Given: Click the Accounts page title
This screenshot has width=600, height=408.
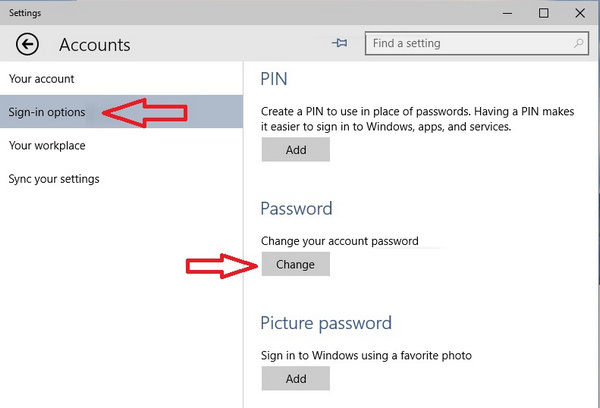Looking at the screenshot, I should click(x=95, y=45).
